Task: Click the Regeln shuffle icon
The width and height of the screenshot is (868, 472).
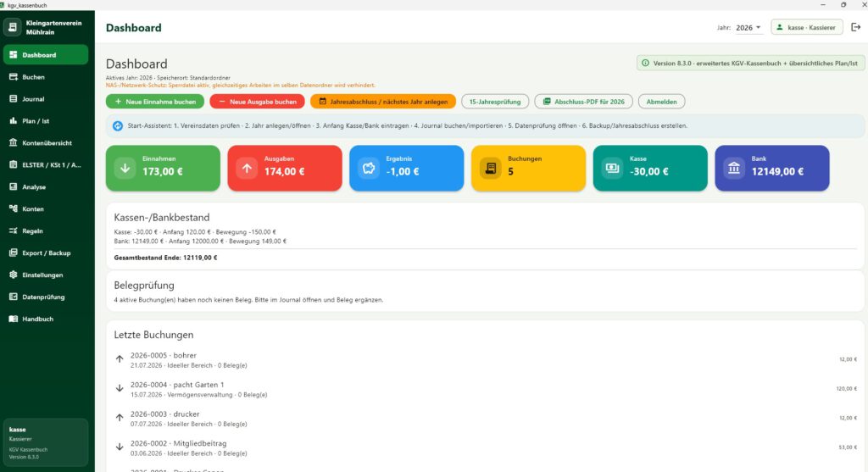Action: point(14,230)
